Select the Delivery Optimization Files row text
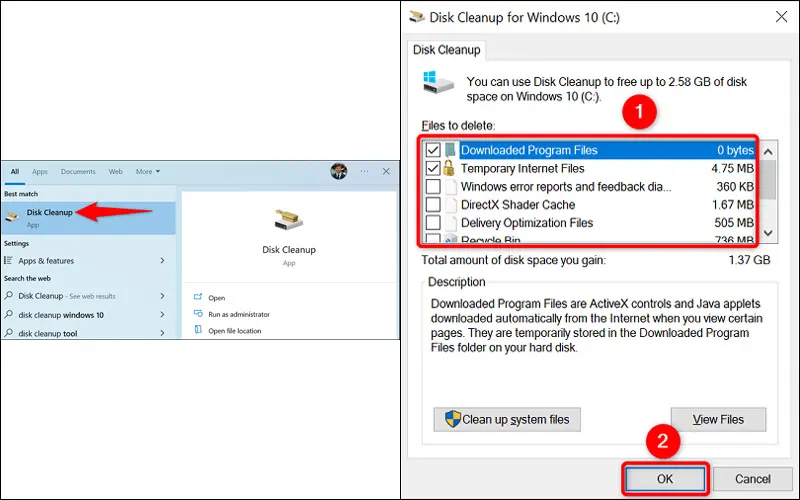Image resolution: width=800 pixels, height=500 pixels. (527, 223)
